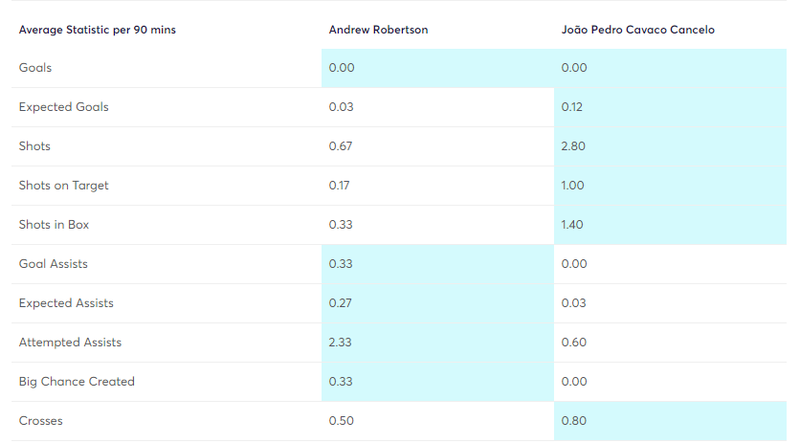Click Cancelo's Goal Assists value 0.00

(x=574, y=264)
